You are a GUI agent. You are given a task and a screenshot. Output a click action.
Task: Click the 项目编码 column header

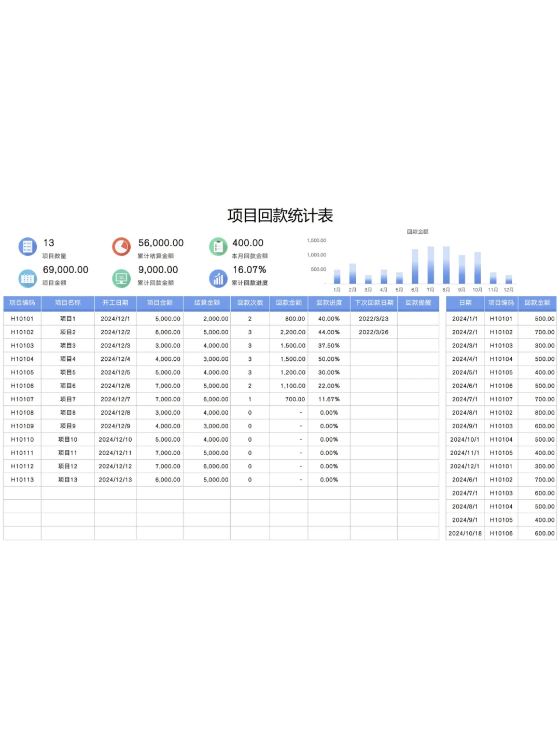[21, 303]
